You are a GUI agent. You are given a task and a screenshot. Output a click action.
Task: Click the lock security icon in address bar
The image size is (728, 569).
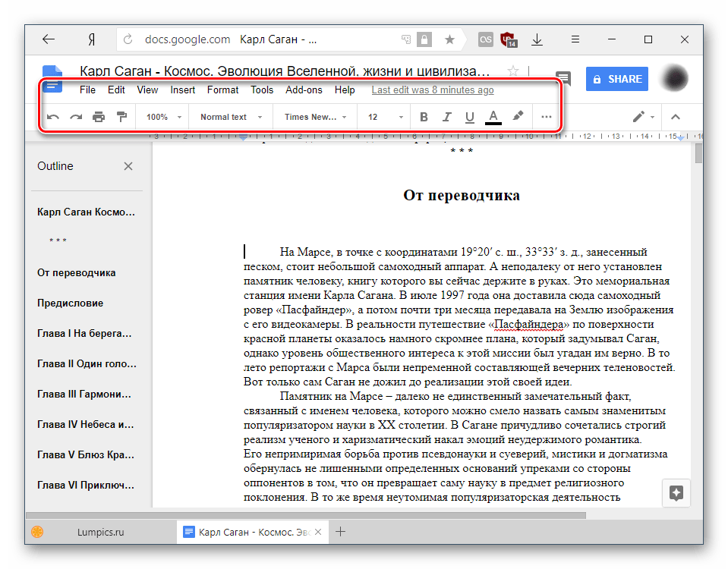pos(424,40)
